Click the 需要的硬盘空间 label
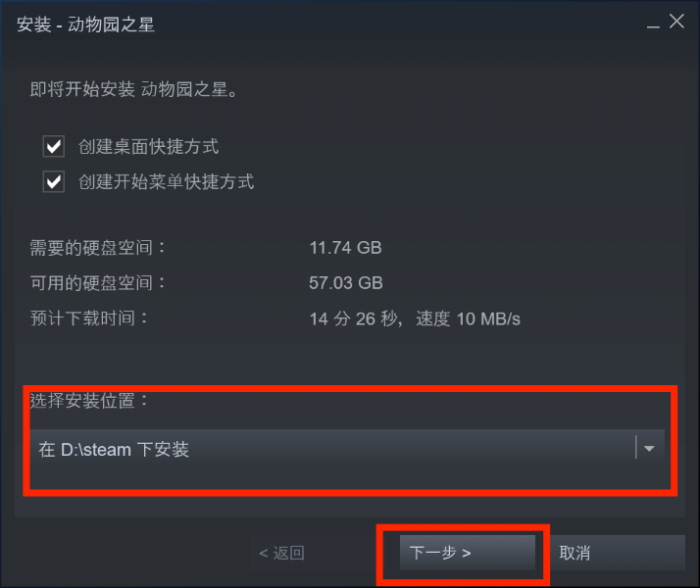 click(97, 248)
